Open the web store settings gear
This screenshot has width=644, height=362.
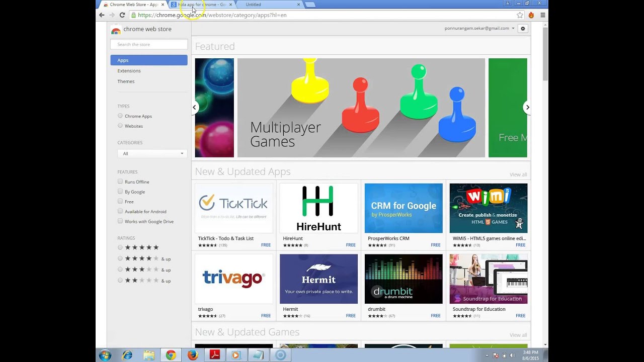point(523,29)
